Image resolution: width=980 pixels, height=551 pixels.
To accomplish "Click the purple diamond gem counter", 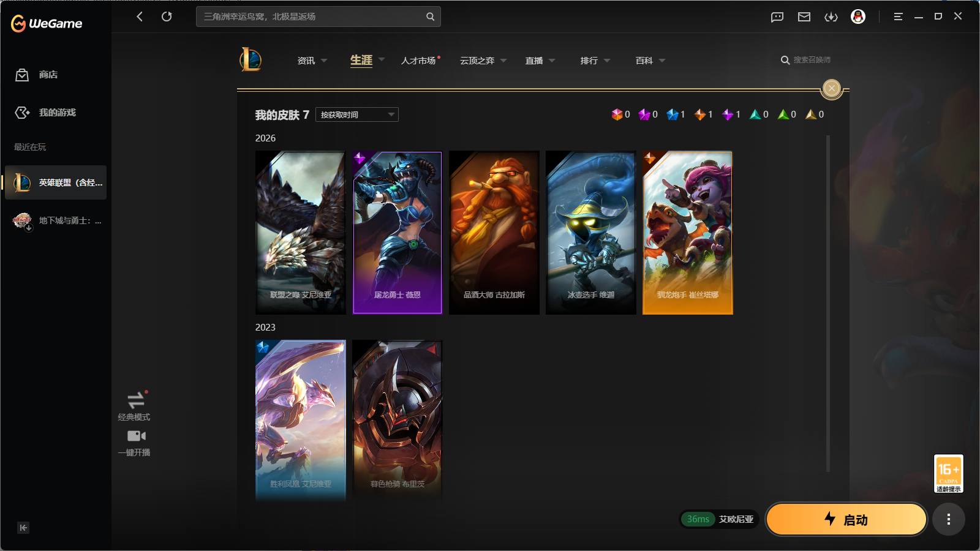I will pos(731,114).
